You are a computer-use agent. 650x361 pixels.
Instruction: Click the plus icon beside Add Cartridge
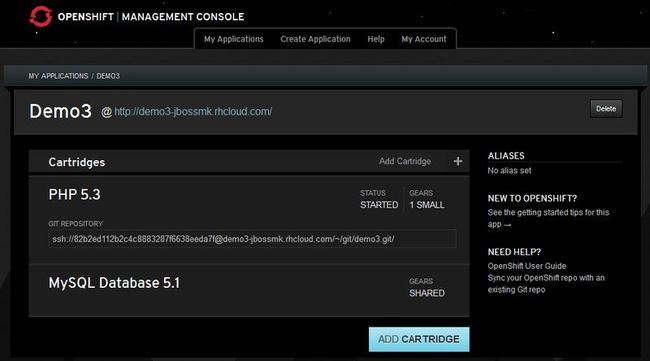point(458,161)
